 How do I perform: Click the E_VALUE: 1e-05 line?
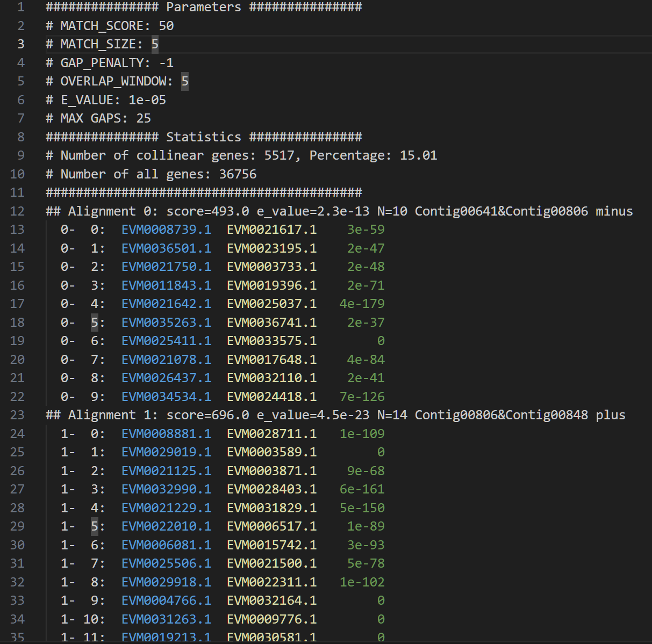point(106,100)
